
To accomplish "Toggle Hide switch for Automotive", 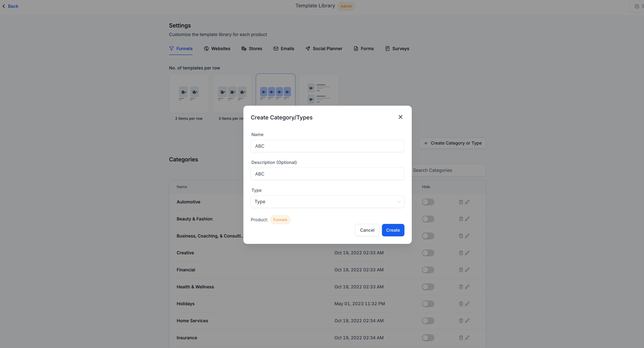I will click(x=428, y=202).
